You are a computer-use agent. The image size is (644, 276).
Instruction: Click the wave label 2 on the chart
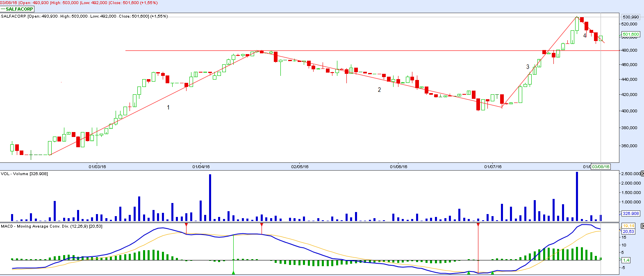(x=379, y=90)
